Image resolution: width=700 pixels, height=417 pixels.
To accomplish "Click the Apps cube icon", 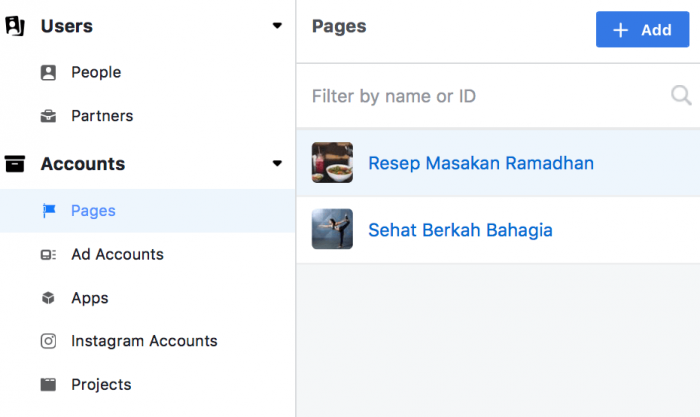I will coord(48,298).
